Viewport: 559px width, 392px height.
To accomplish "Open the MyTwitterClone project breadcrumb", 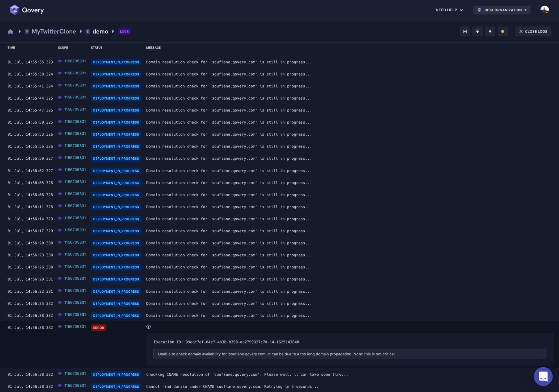I will tap(53, 31).
